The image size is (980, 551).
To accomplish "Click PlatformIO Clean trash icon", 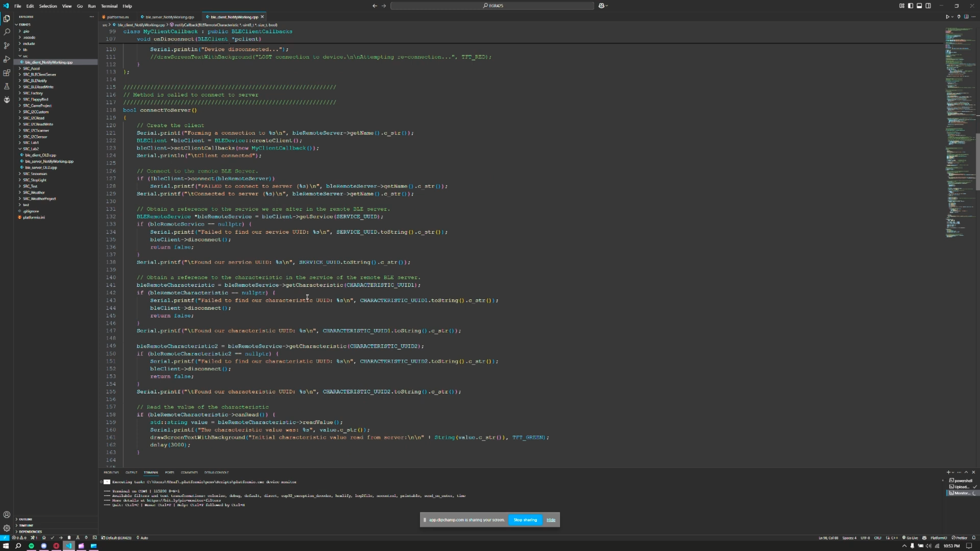I will click(69, 538).
